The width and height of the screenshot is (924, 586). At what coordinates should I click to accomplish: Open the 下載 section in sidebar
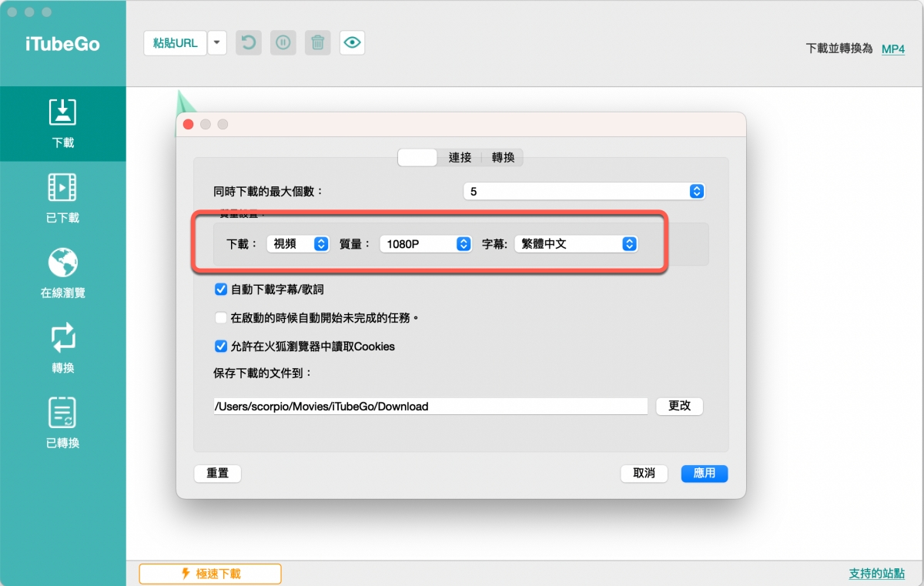coord(63,123)
